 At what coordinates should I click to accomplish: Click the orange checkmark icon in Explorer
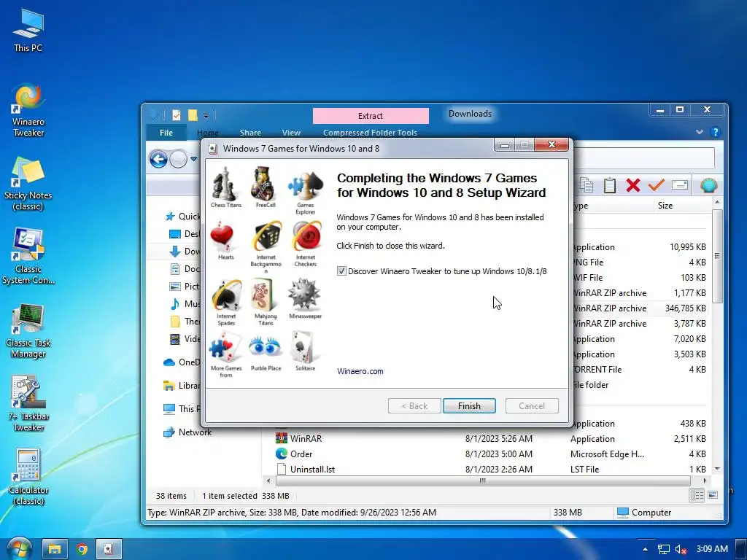[656, 184]
